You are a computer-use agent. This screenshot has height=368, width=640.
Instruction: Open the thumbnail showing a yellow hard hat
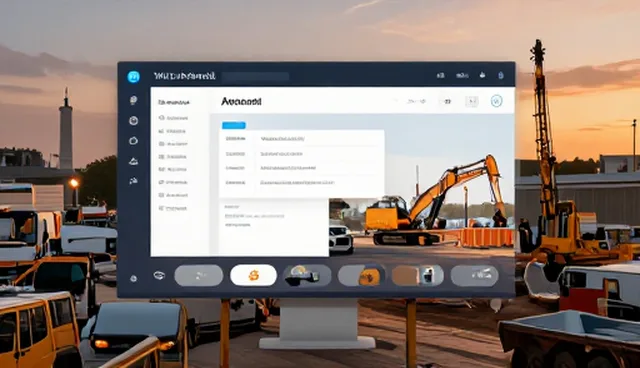point(307,275)
